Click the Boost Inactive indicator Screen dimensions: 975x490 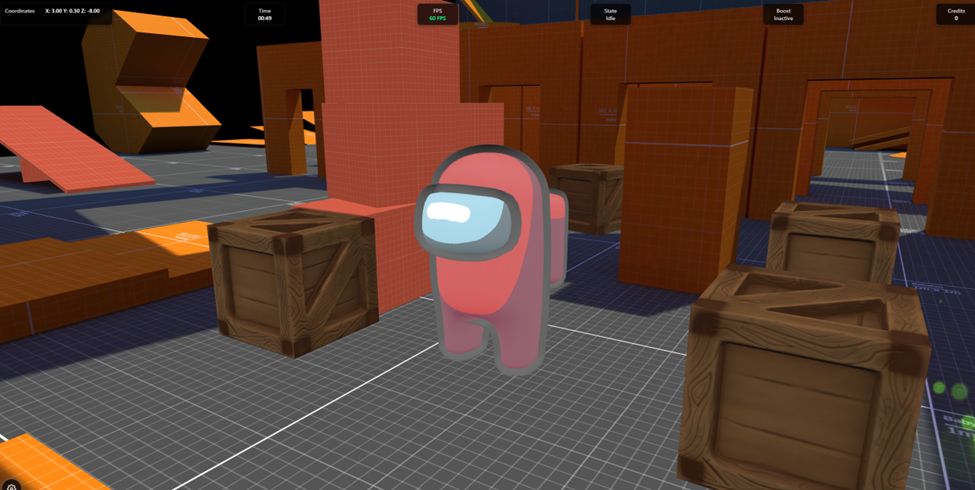tap(783, 14)
